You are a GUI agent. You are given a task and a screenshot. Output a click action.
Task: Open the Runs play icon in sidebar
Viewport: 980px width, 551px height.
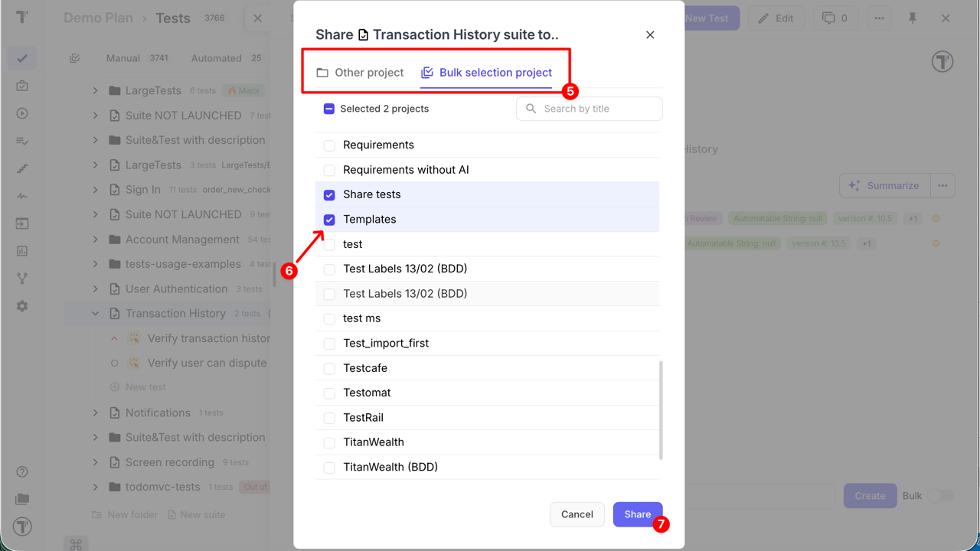(22, 113)
